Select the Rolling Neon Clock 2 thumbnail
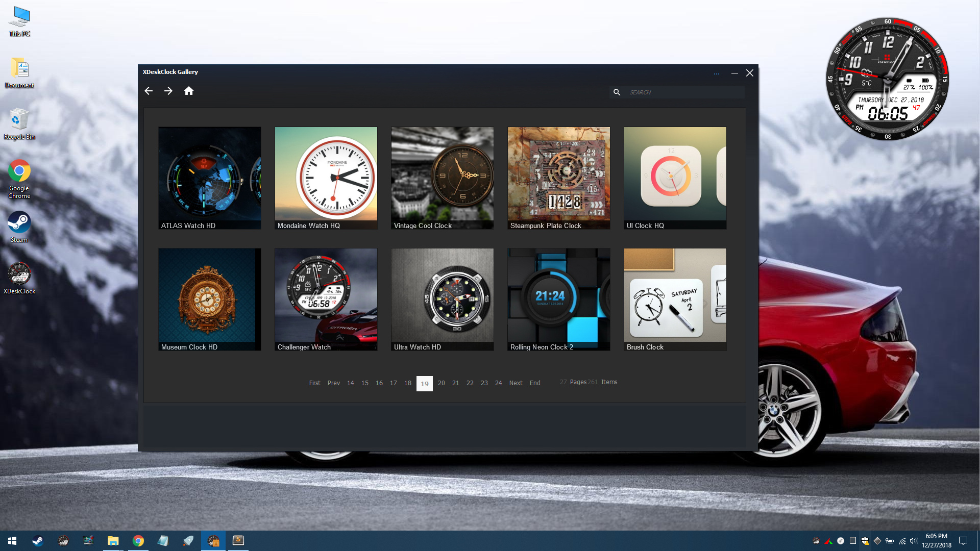The image size is (980, 551). [x=558, y=297]
